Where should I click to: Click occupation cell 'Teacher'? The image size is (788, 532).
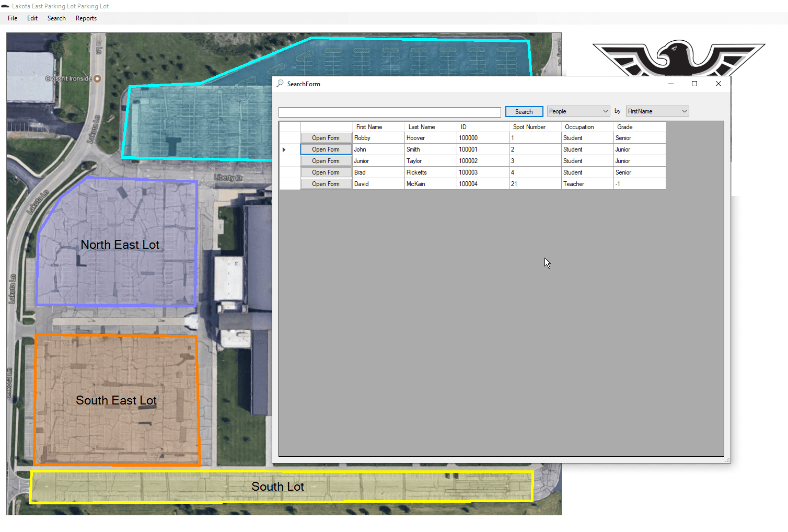click(587, 184)
